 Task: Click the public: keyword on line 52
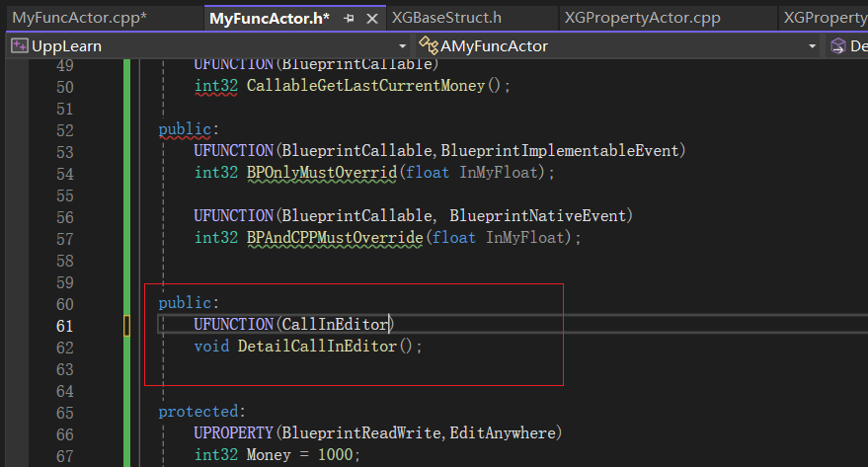[189, 129]
